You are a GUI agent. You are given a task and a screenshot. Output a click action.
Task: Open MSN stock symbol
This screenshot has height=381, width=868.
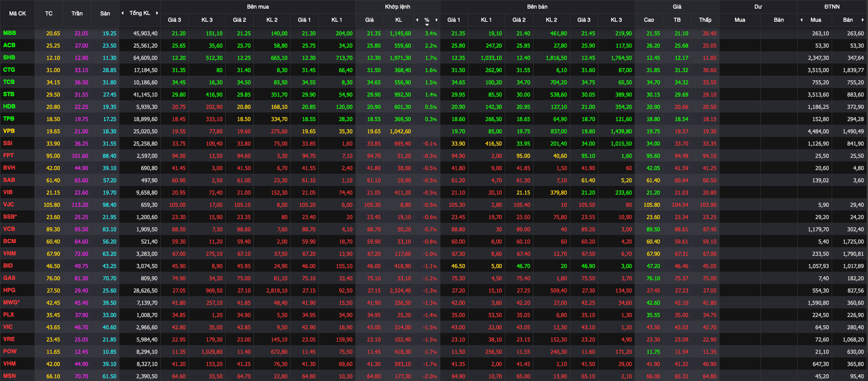point(9,376)
